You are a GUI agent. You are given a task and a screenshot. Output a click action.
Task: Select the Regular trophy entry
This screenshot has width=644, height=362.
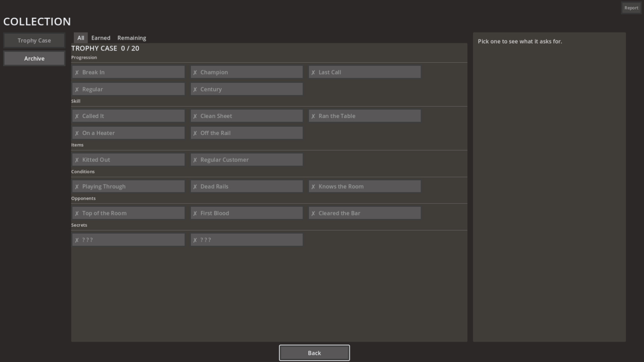[x=128, y=89]
